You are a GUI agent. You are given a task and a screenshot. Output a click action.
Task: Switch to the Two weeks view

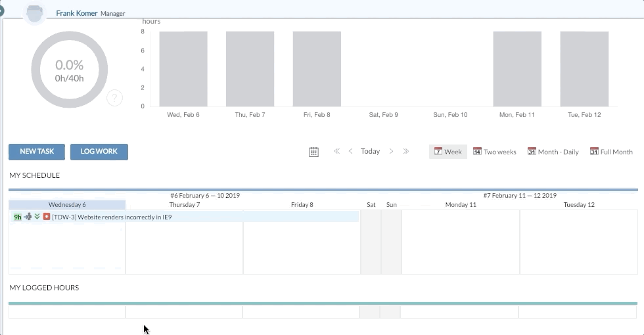tap(495, 152)
